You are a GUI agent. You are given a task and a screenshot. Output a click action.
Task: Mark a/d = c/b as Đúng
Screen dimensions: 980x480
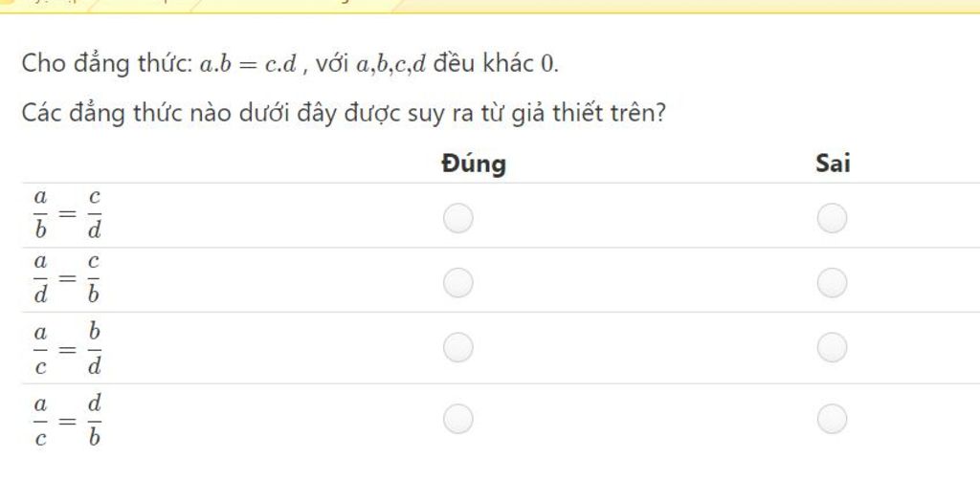(458, 283)
